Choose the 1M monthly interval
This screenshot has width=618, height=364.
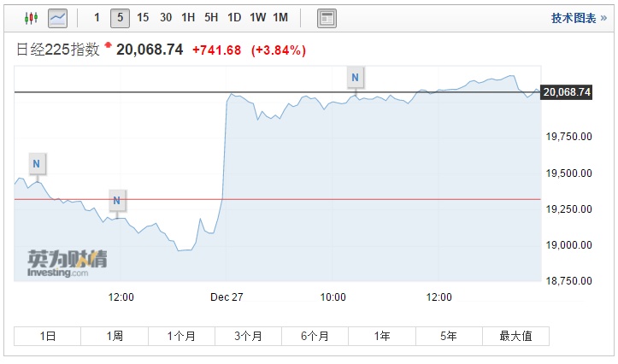pyautogui.click(x=280, y=17)
